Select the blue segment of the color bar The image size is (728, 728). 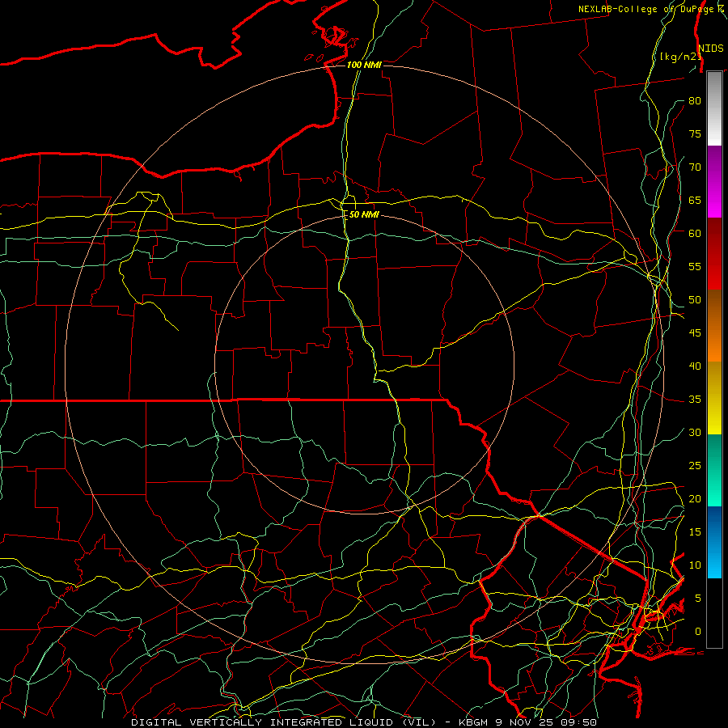click(714, 542)
